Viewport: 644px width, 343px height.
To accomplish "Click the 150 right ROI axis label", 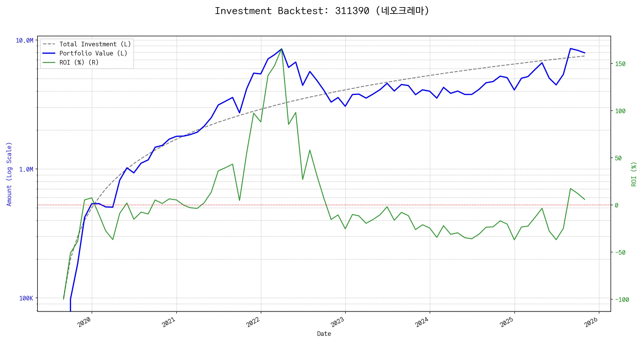I will pyautogui.click(x=620, y=64).
